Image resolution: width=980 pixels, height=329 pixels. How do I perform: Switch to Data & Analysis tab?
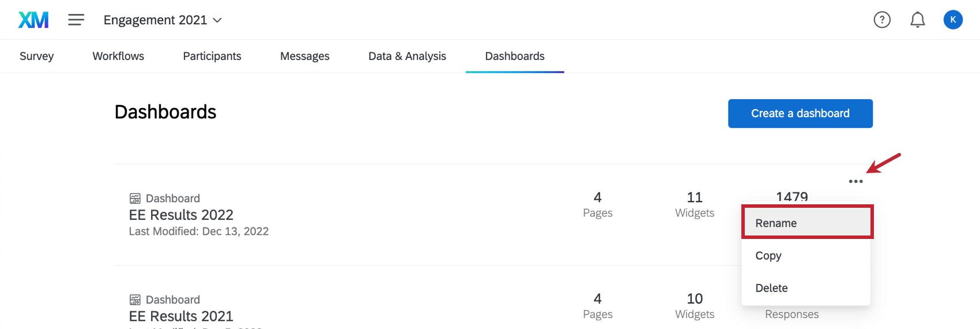[x=407, y=56]
